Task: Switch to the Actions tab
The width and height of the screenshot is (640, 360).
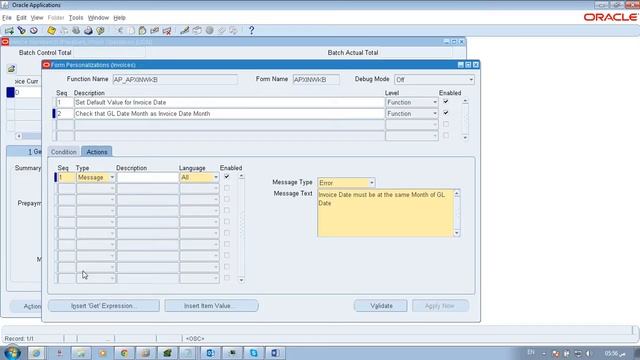Action: [x=97, y=152]
